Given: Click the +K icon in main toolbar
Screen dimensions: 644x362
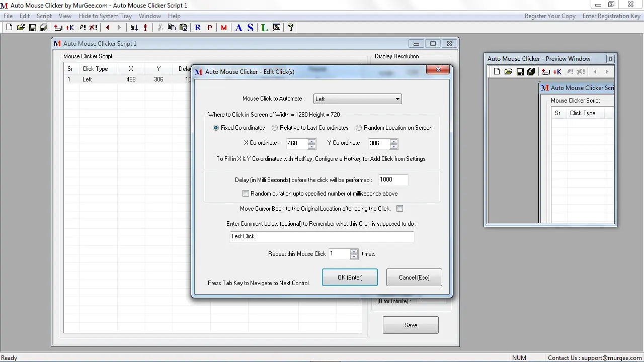Looking at the screenshot, I should (70, 28).
